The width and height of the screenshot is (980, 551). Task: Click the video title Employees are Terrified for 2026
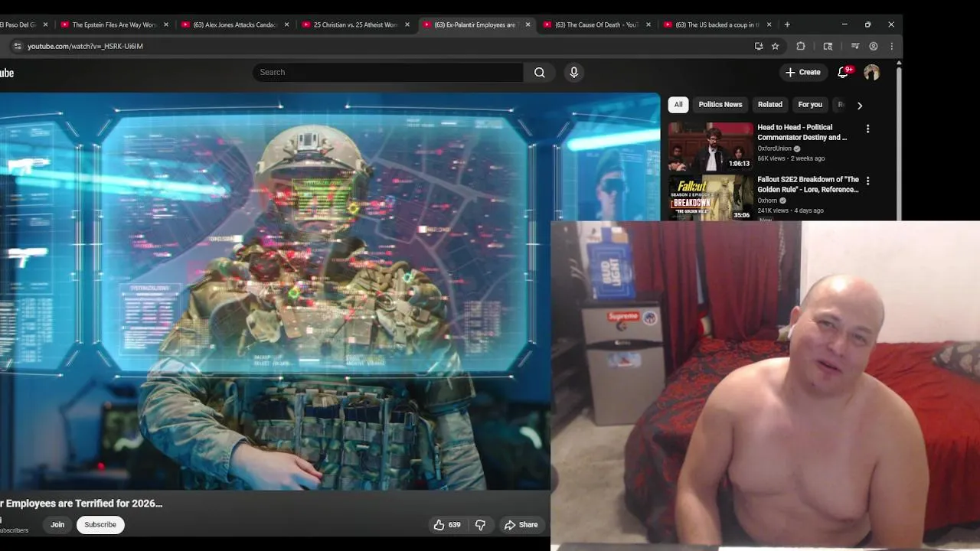click(81, 504)
